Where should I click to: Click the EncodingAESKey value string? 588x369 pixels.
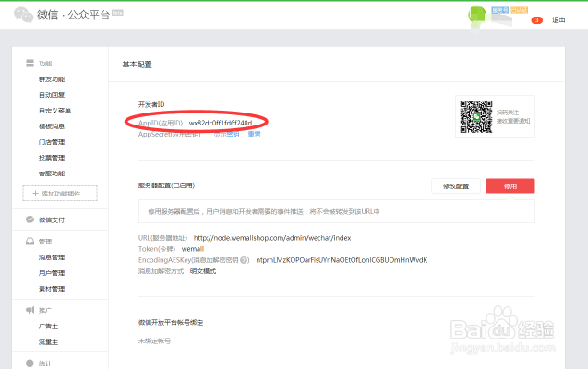click(x=342, y=260)
